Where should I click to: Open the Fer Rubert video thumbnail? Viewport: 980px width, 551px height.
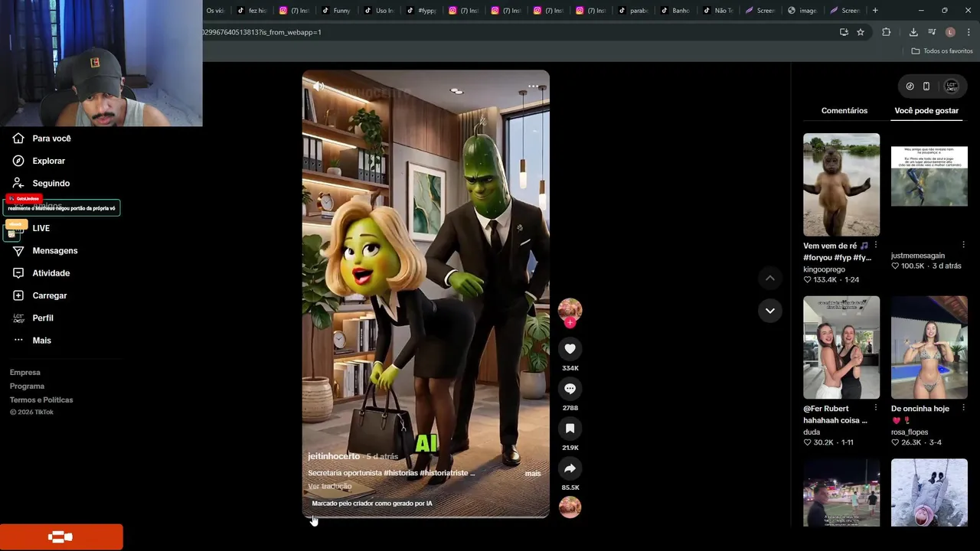(841, 347)
